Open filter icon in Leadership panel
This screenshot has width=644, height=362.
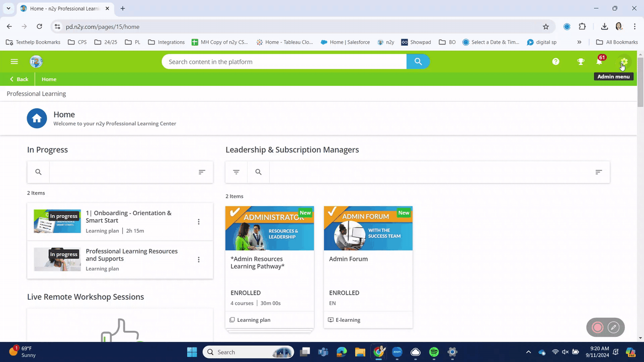[236, 172]
